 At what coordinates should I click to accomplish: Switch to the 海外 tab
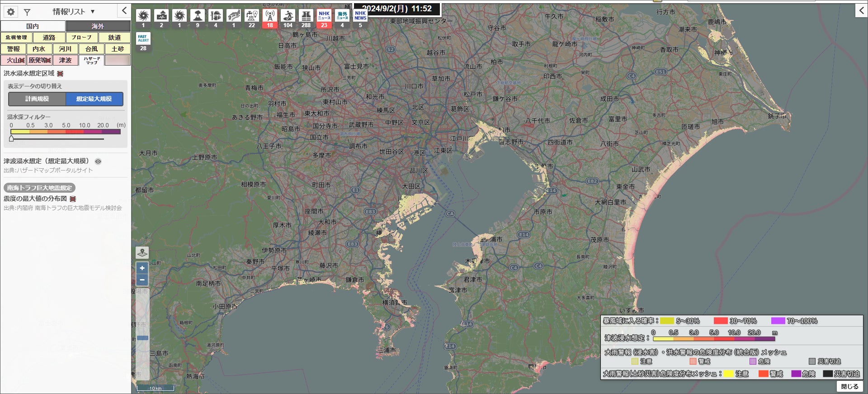pyautogui.click(x=98, y=26)
